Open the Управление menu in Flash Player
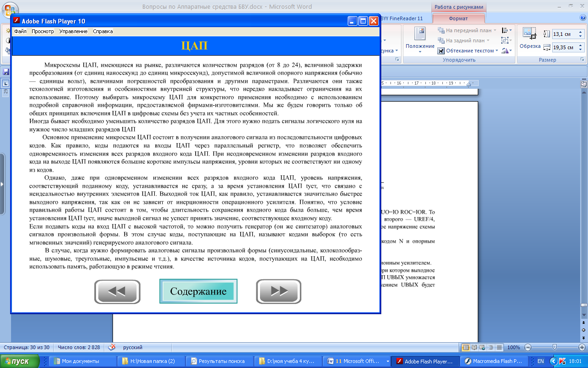 click(x=73, y=32)
